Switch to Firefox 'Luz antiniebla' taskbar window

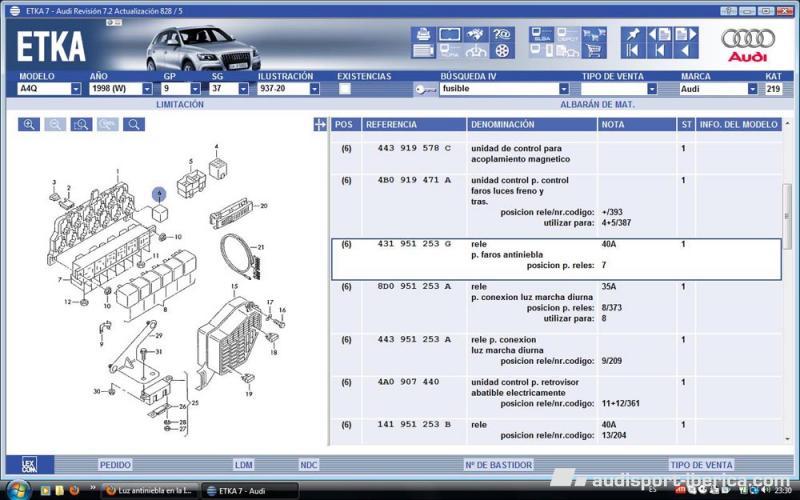(x=150, y=491)
